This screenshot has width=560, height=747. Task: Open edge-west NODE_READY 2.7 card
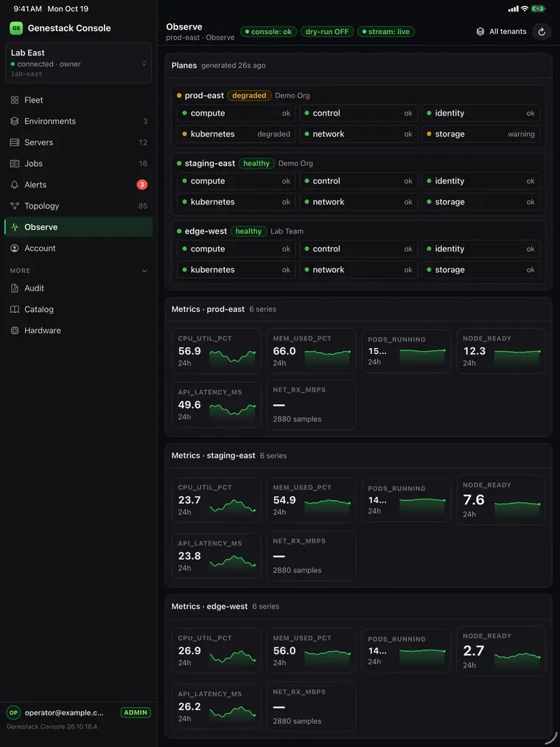501,650
